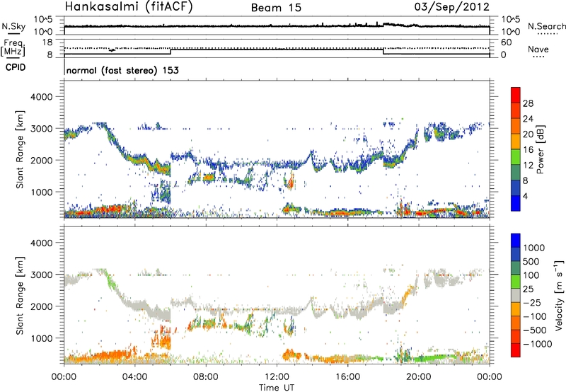Click the 18 tick on frequency axis
Viewport: 566px width, 392px height.
[x=47, y=42]
